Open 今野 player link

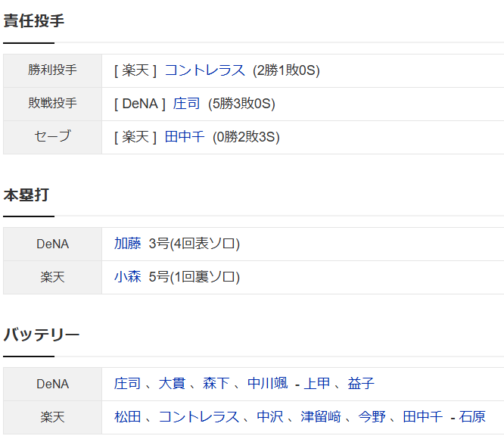[x=372, y=417]
